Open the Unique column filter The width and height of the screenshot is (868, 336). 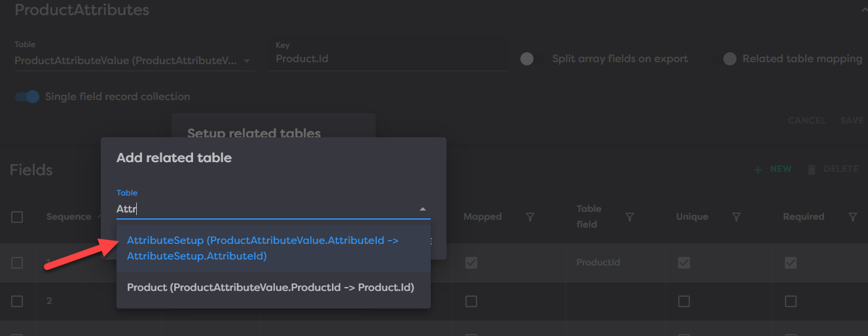click(x=736, y=217)
